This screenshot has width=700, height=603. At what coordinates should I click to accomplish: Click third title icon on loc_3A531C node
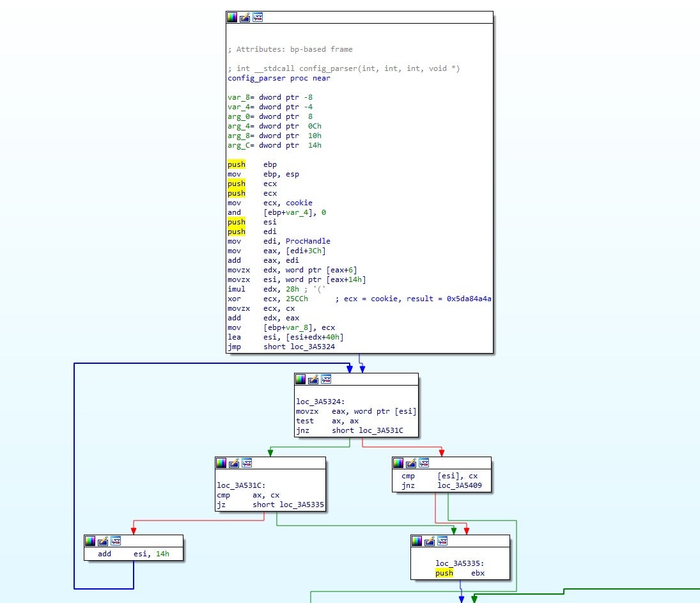[246, 463]
